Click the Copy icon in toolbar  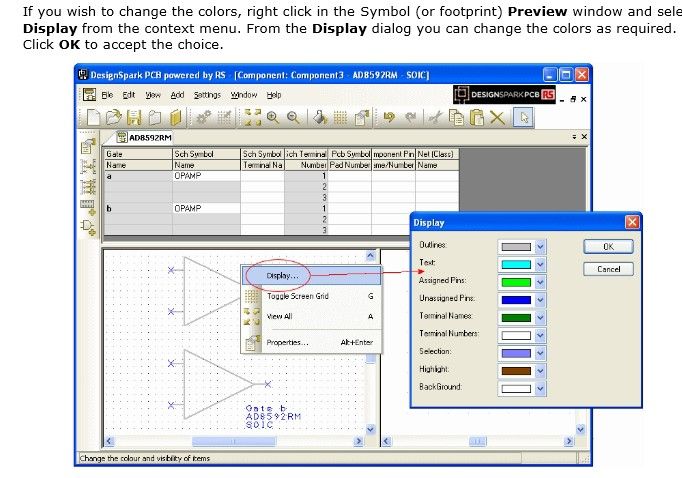[x=456, y=117]
